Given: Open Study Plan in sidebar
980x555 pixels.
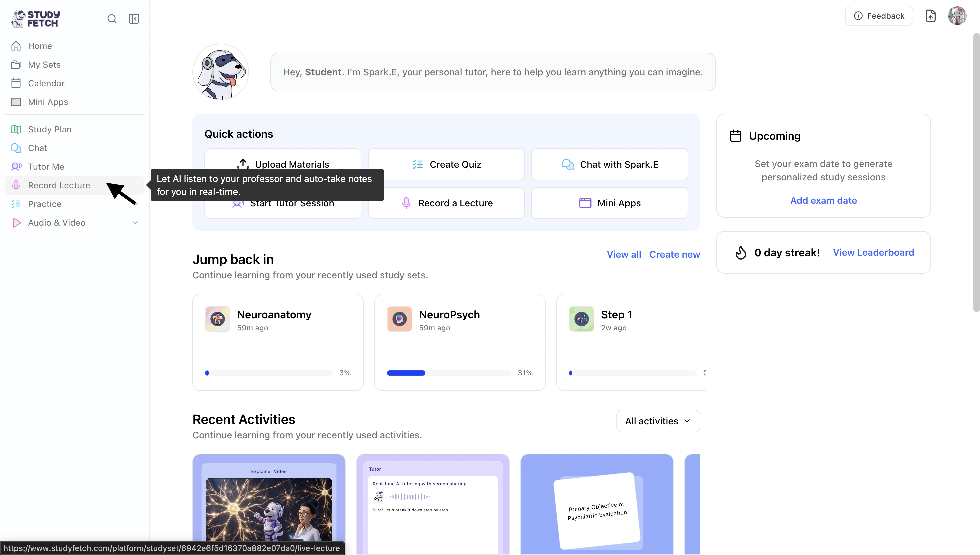Looking at the screenshot, I should click(x=50, y=129).
